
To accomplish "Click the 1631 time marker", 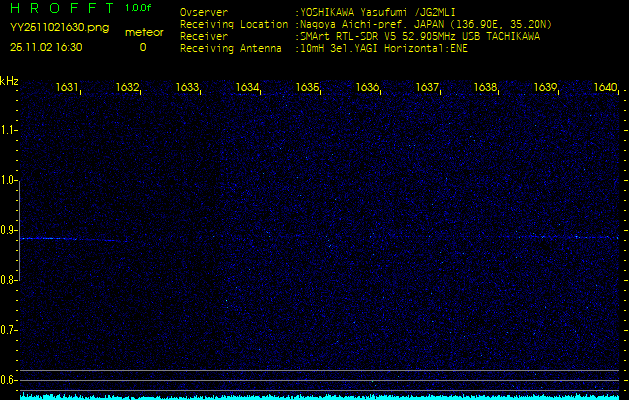I will [x=68, y=88].
